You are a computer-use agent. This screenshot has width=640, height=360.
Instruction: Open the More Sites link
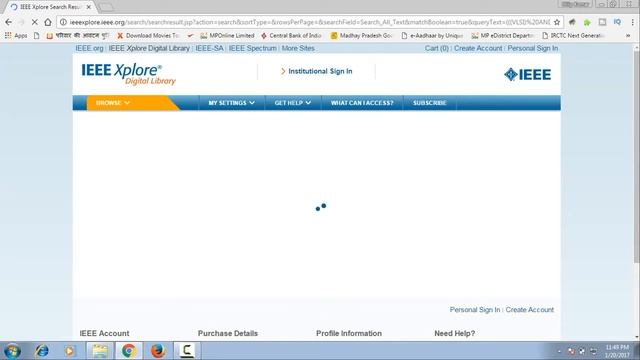pyautogui.click(x=298, y=48)
